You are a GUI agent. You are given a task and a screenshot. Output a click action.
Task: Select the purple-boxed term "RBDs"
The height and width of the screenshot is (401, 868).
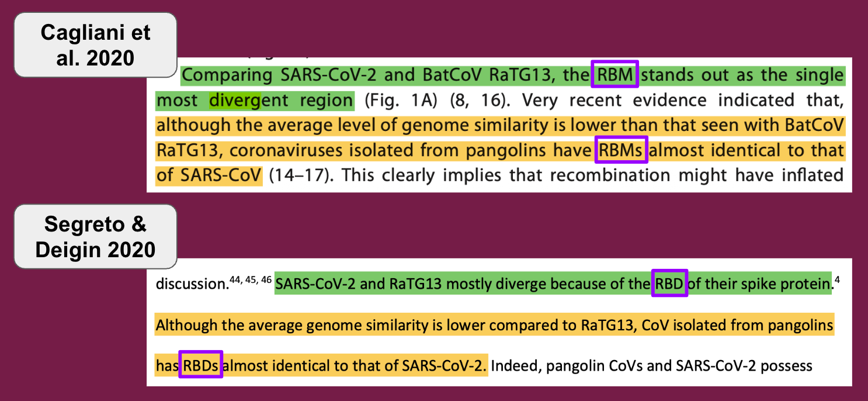(x=201, y=365)
